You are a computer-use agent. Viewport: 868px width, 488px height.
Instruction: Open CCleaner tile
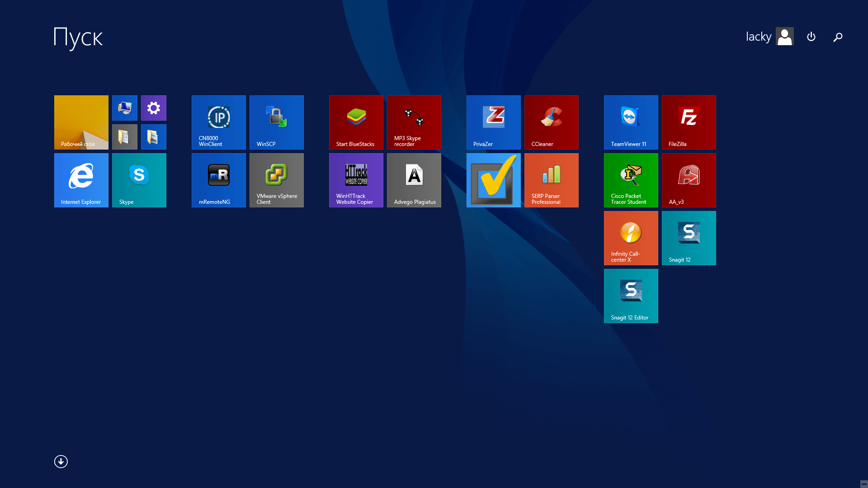[552, 122]
